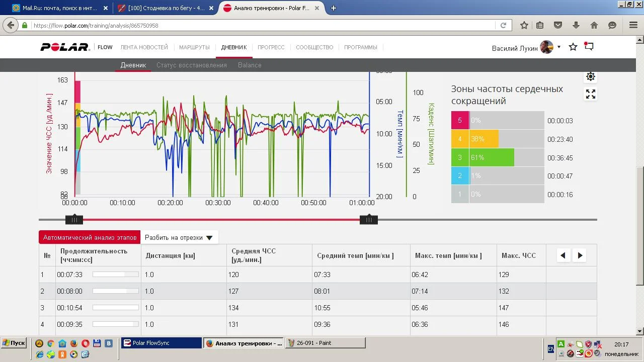
Task: Click the Polar logo
Action: click(x=65, y=47)
